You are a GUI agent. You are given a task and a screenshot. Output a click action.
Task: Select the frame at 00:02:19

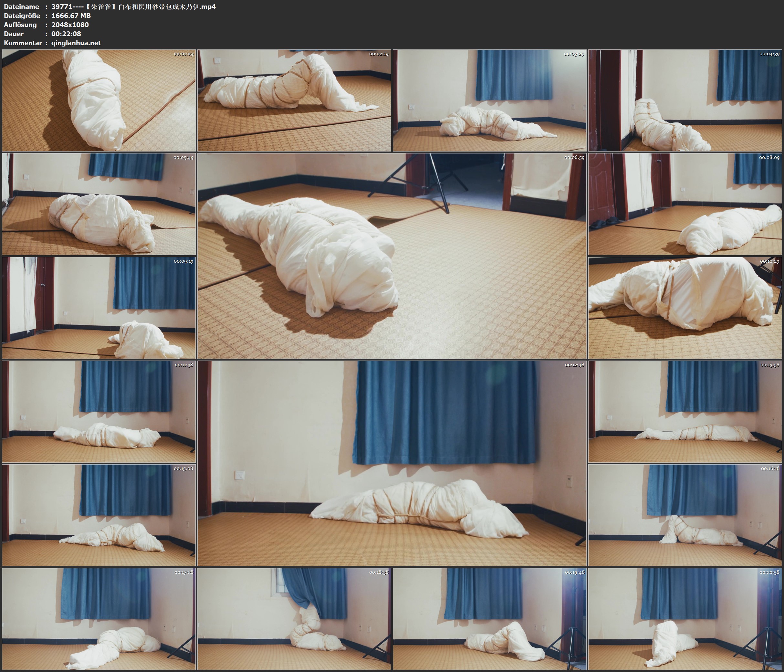(294, 101)
